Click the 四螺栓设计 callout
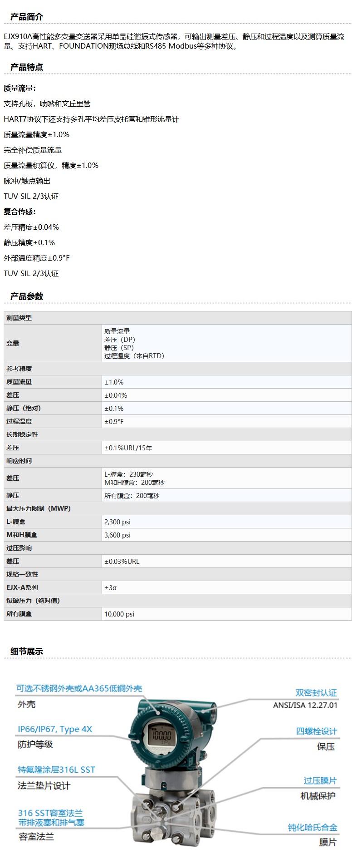The height and width of the screenshot is (868, 352). click(316, 731)
